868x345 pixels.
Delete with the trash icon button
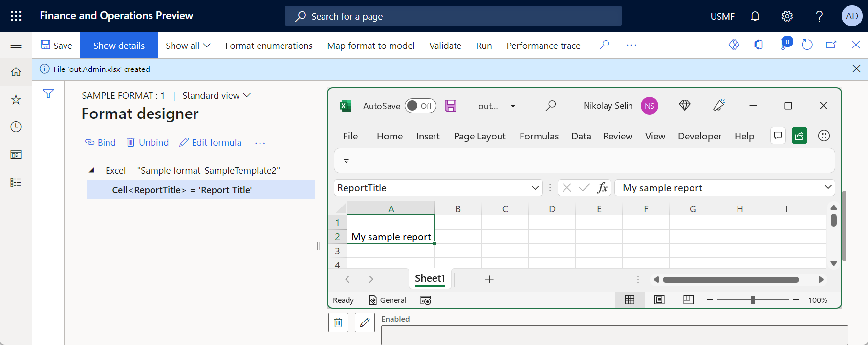[338, 322]
